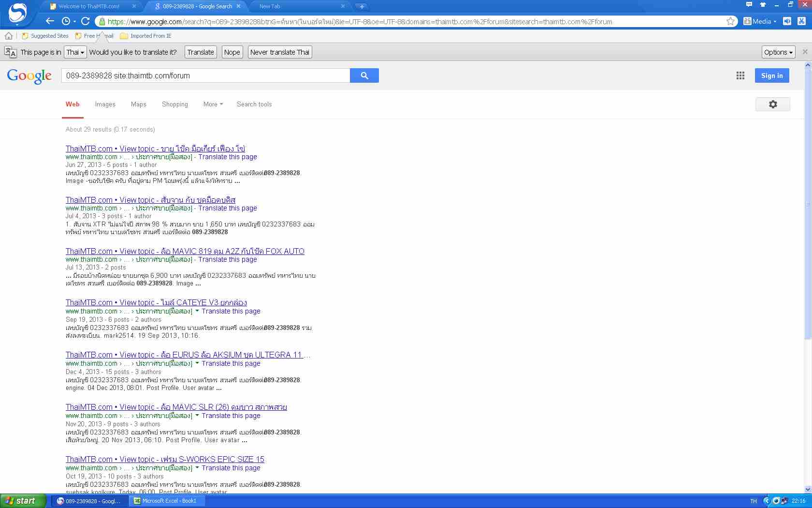Viewport: 812px width, 508px height.
Task: Click the Google logo
Action: [x=29, y=76]
